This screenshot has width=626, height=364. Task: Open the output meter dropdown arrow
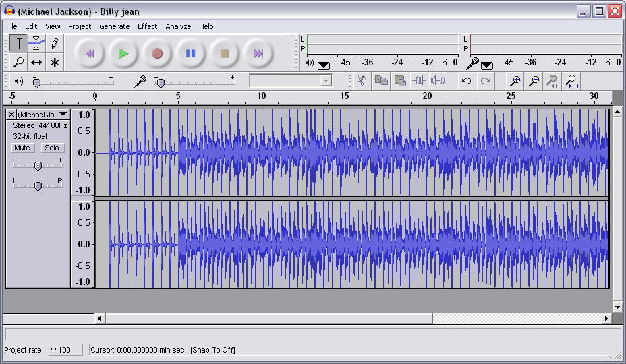(323, 65)
